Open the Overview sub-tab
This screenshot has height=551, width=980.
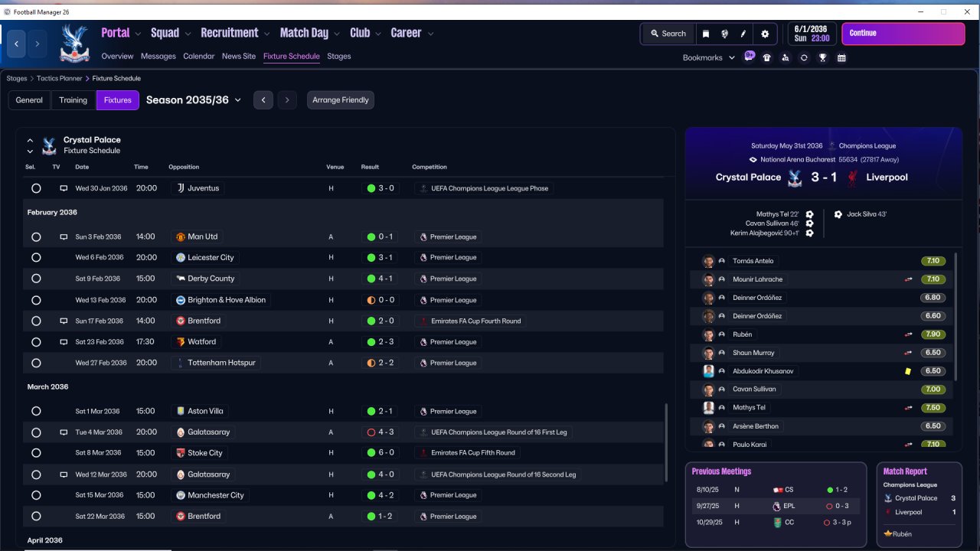point(117,56)
